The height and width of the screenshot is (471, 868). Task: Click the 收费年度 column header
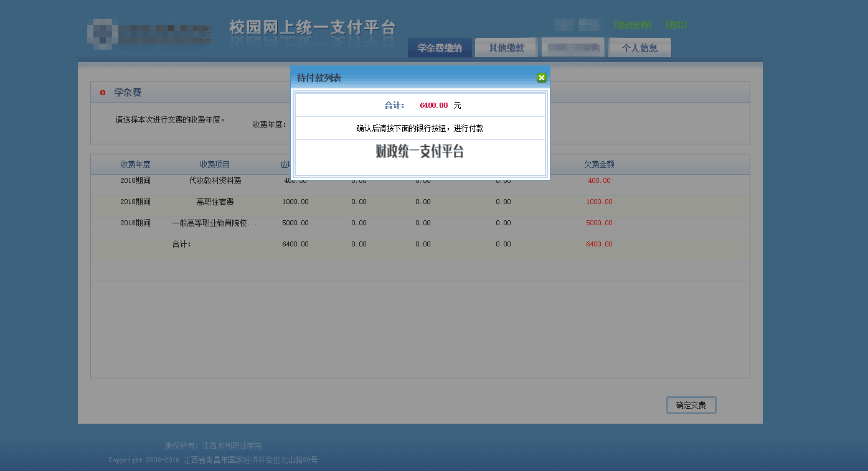coord(135,165)
